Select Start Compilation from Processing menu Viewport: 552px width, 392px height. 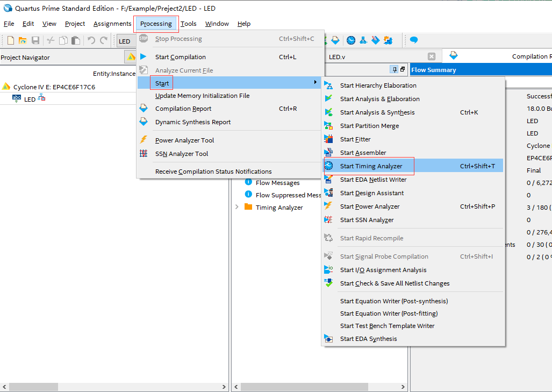pos(230,56)
